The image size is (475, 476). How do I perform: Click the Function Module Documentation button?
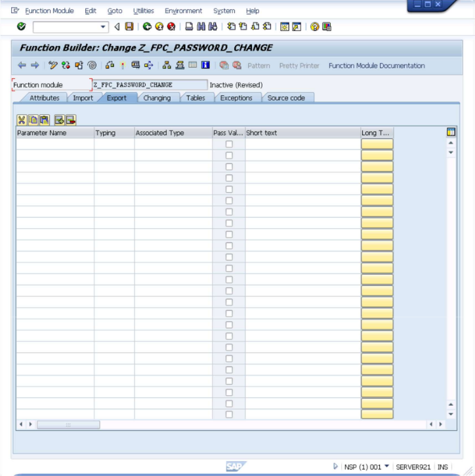[x=377, y=66]
